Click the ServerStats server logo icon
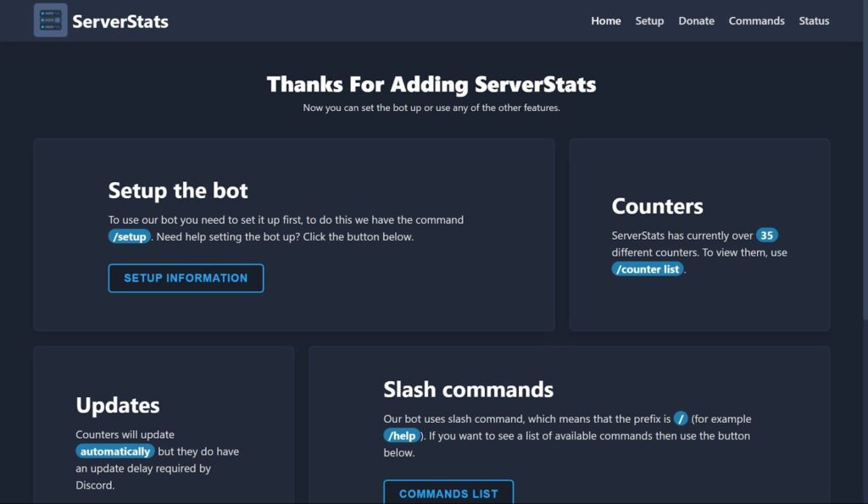Image resolution: width=868 pixels, height=504 pixels. pyautogui.click(x=50, y=20)
